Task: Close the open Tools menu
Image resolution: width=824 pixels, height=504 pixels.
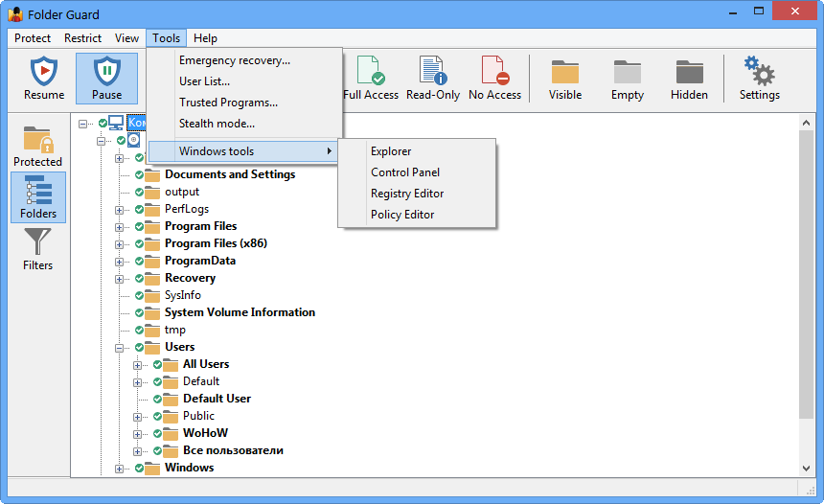Action: (166, 38)
